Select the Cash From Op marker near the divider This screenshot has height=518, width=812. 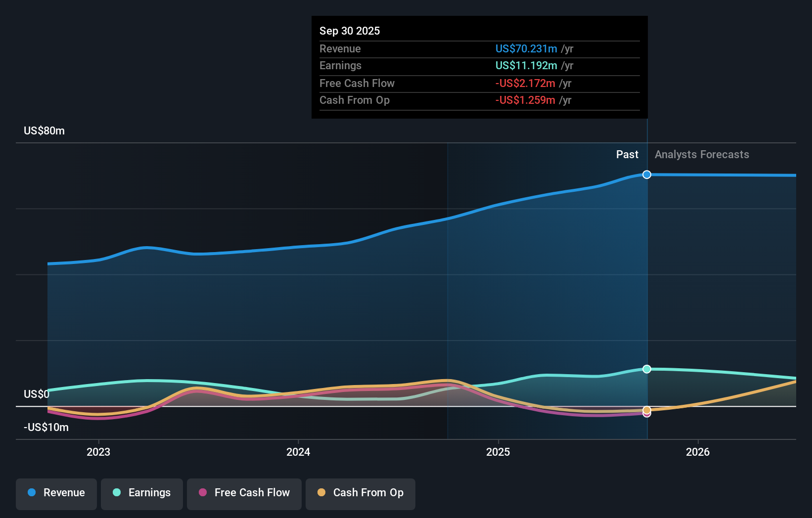coord(646,410)
